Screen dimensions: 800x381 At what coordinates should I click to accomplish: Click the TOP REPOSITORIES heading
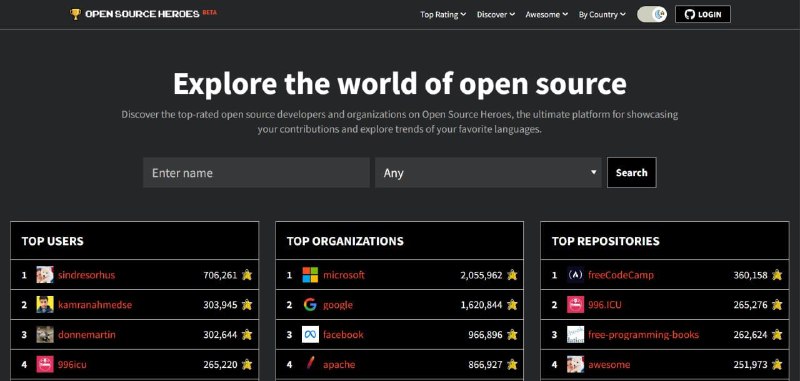coord(606,241)
